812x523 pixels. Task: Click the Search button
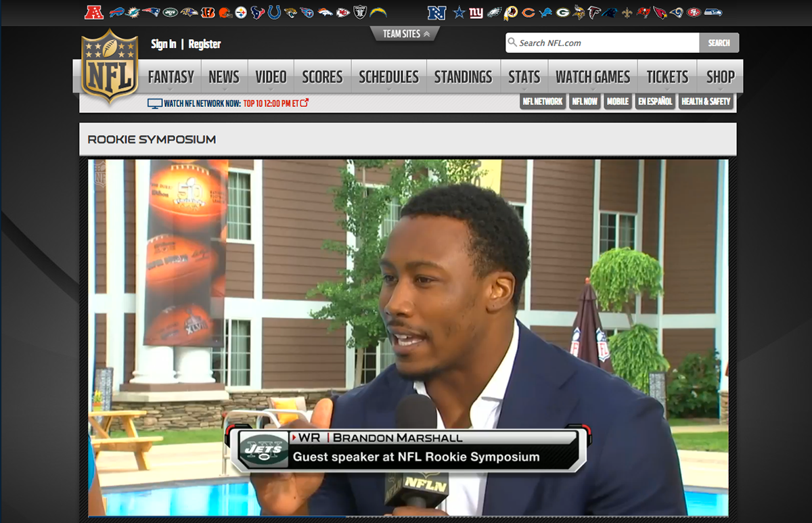pyautogui.click(x=719, y=43)
